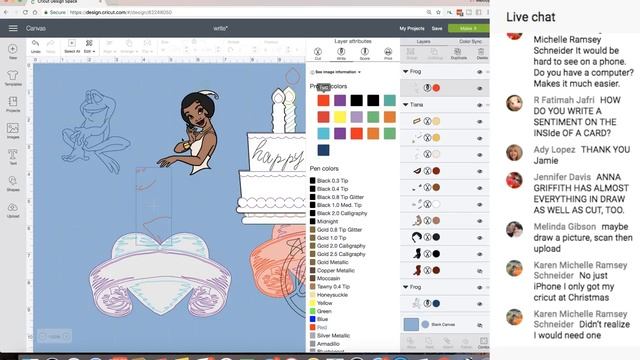Screen dimensions: 640x360
Task: Open the Shapes tool
Action: click(x=13, y=183)
